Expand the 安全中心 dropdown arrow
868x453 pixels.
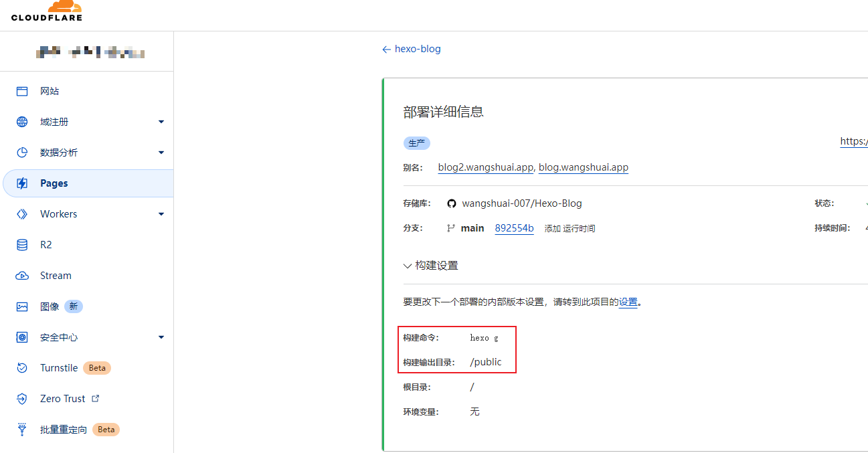pos(161,337)
